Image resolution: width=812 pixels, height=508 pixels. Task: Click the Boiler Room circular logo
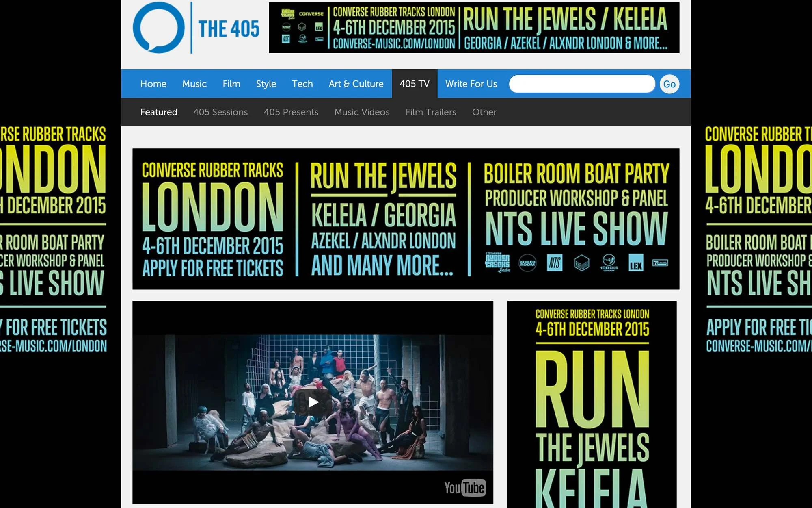pos(527,263)
